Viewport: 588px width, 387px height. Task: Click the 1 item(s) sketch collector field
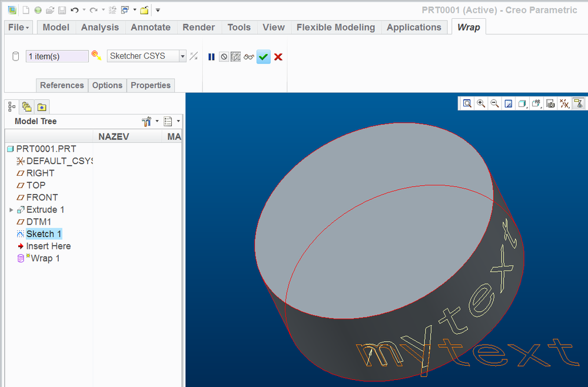pyautogui.click(x=57, y=56)
